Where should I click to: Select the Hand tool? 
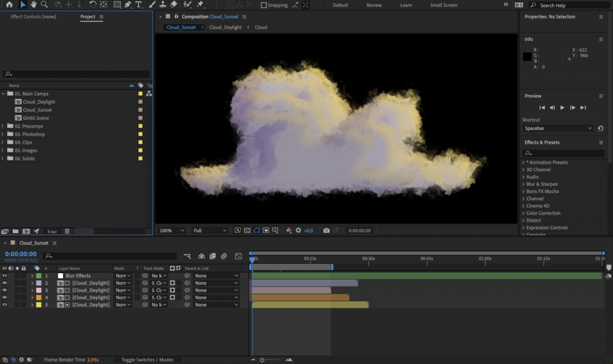point(34,5)
